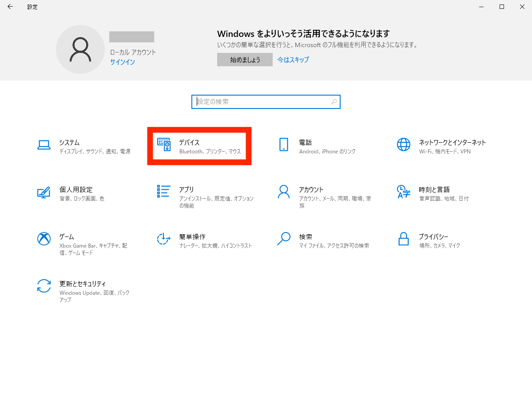Select the デバイス title text
The height and width of the screenshot is (413, 532).
tap(189, 142)
